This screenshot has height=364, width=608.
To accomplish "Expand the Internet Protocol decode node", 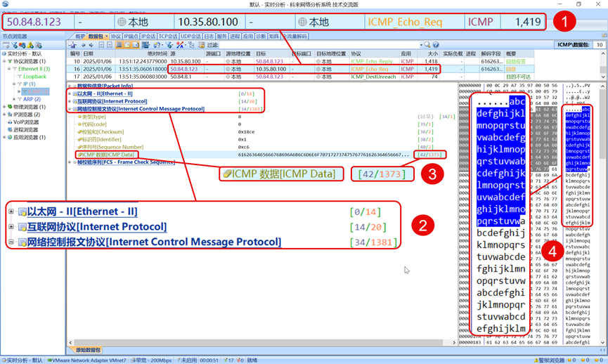I will tap(70, 101).
